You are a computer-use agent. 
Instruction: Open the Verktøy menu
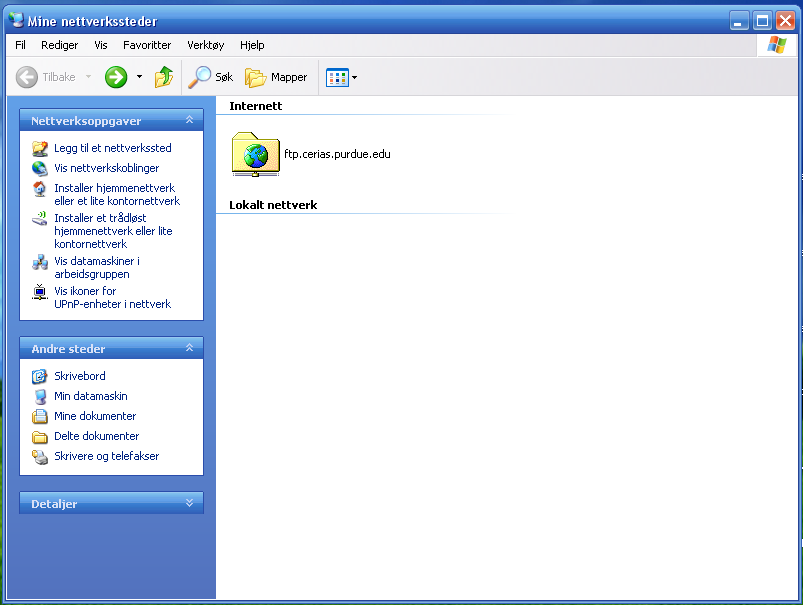pos(205,45)
